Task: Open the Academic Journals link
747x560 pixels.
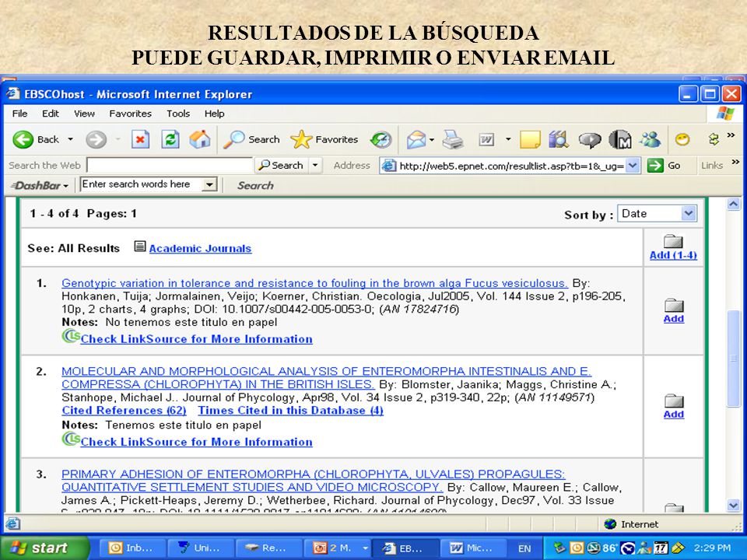Action: pyautogui.click(x=200, y=249)
